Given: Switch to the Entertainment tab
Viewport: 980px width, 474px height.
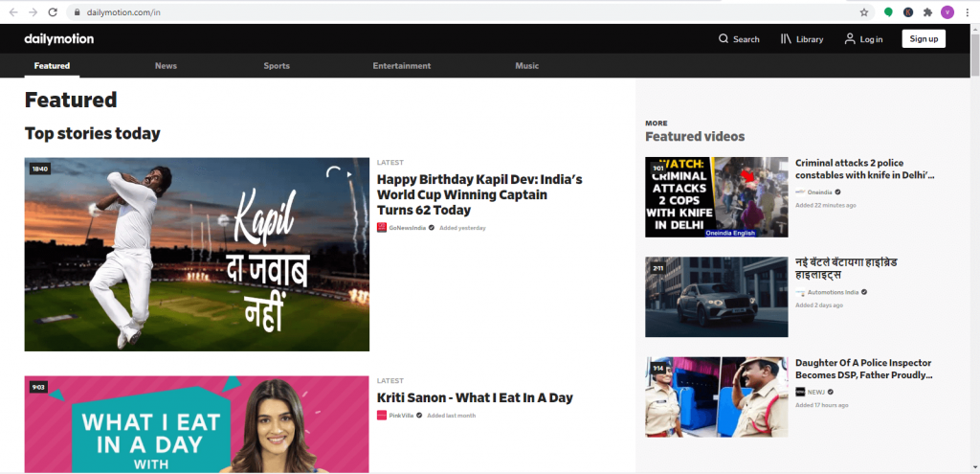Looking at the screenshot, I should [401, 66].
